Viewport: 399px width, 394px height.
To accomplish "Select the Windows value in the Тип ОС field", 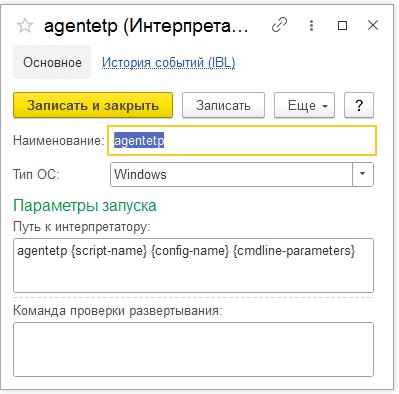I will coord(231,174).
